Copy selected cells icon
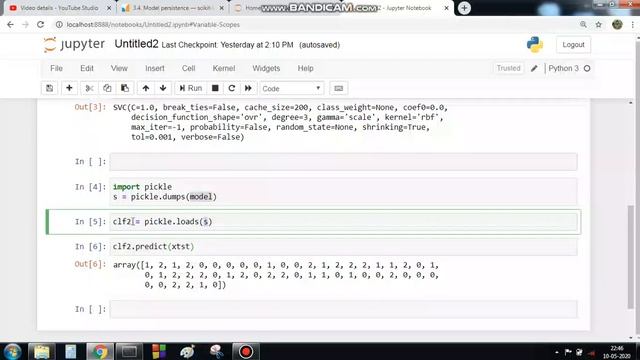 (107, 88)
